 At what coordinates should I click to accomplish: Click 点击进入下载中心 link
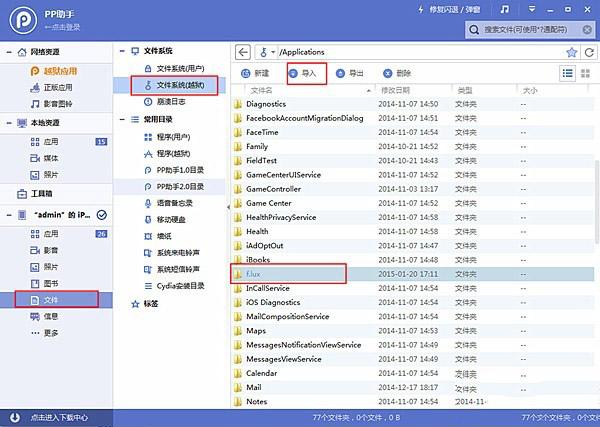[x=59, y=417]
